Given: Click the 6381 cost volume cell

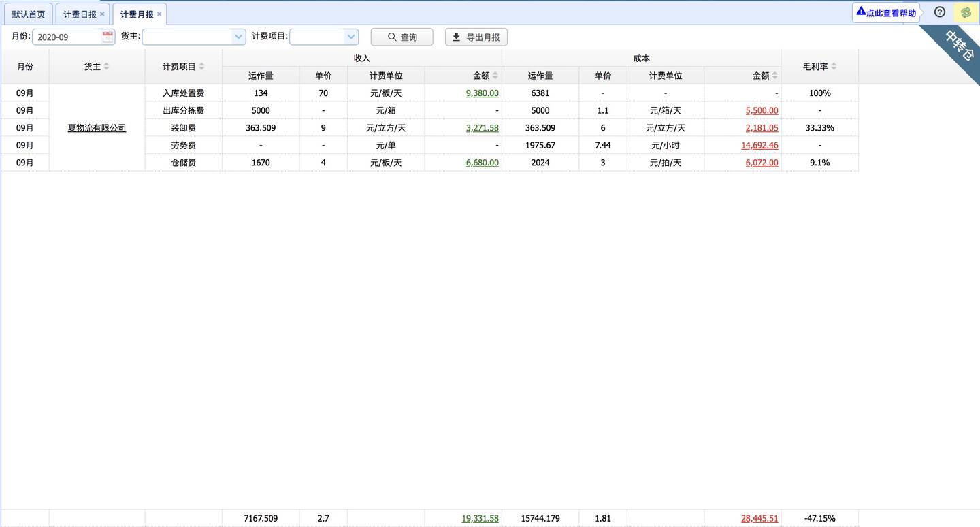Looking at the screenshot, I should 540,93.
